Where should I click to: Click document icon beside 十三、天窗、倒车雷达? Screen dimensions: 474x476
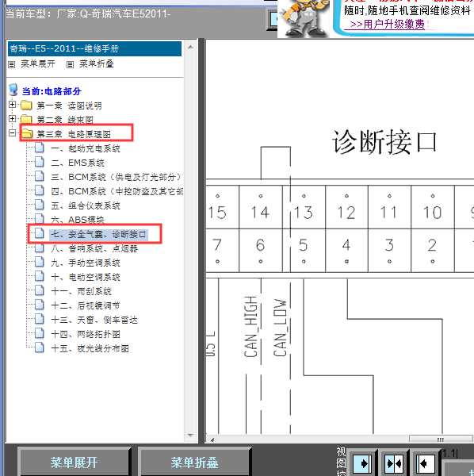coord(39,320)
